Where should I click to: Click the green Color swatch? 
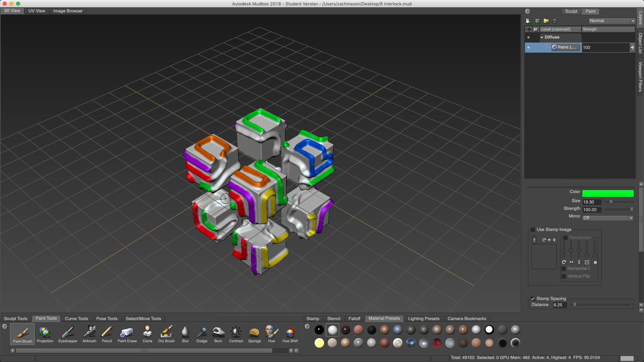point(607,193)
